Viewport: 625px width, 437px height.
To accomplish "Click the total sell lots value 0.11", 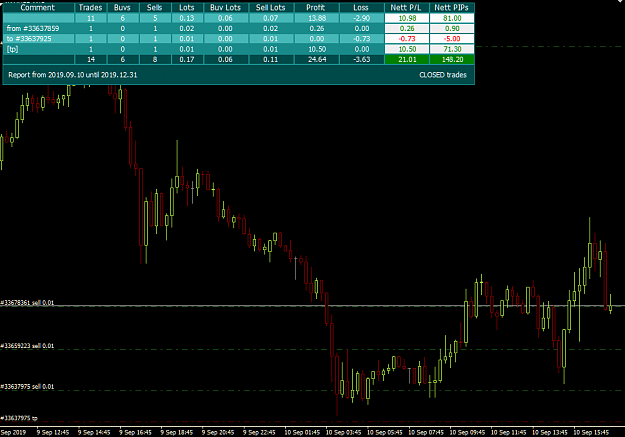I will (271, 59).
